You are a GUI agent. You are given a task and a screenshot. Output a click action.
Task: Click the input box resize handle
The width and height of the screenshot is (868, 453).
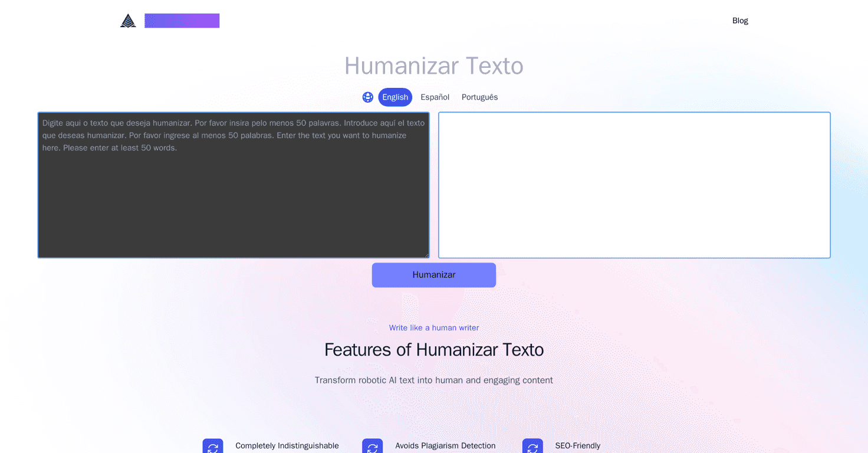click(x=426, y=254)
